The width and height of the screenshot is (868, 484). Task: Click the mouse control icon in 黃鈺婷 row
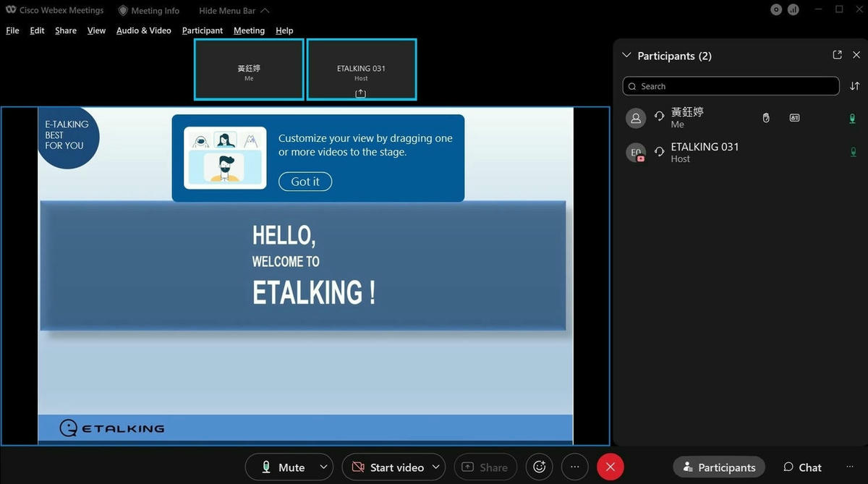tap(766, 118)
